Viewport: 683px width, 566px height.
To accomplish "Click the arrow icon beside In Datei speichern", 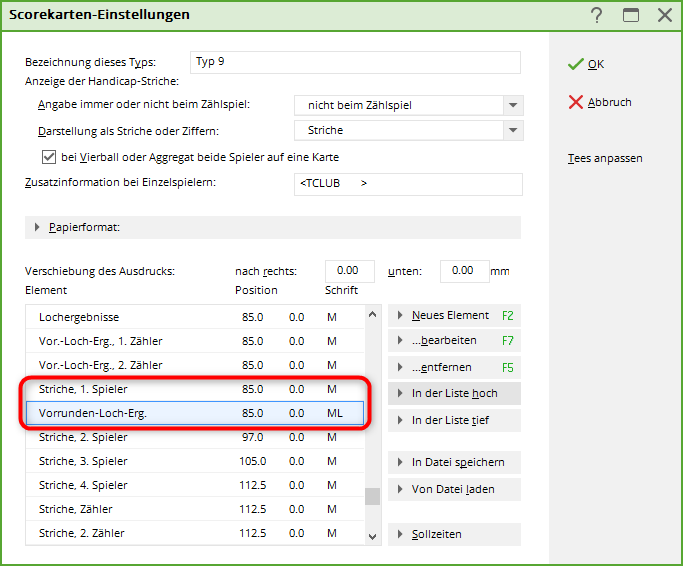I will (400, 462).
